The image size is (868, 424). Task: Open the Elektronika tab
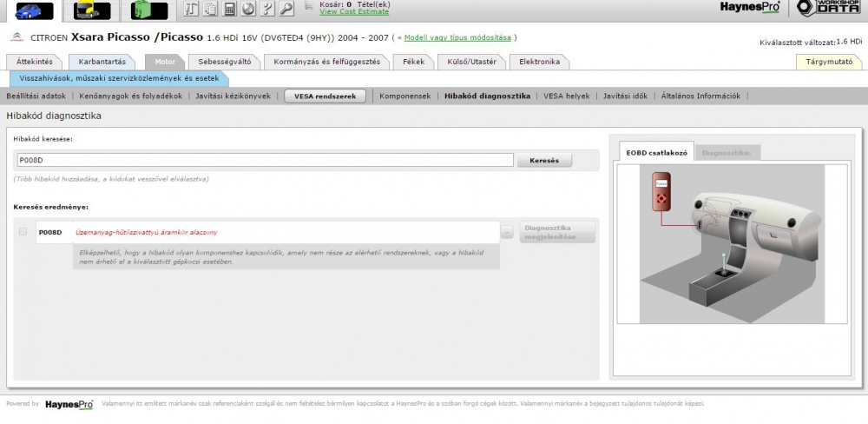(539, 62)
